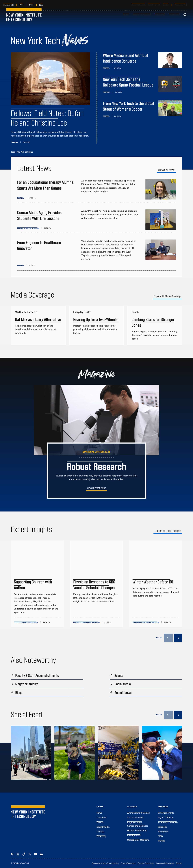This screenshot has width=193, height=868.
Task: Open footer Architecture & Design link
Action: (x=139, y=813)
